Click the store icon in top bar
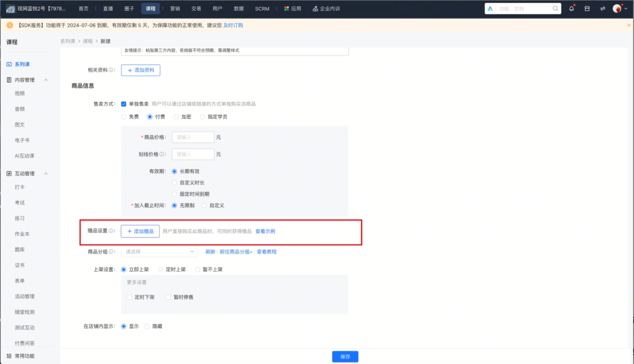The height and width of the screenshot is (364, 634). coord(587,8)
